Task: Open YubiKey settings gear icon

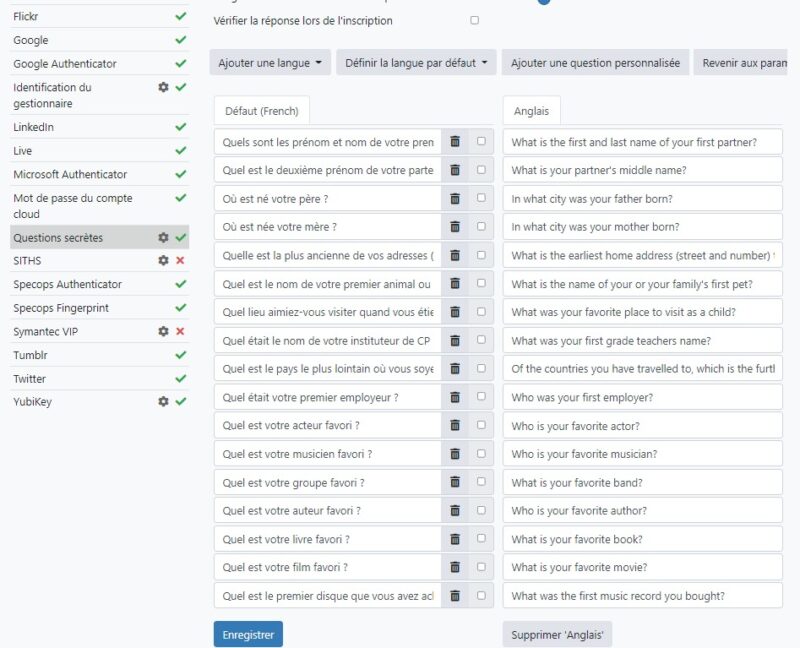Action: point(164,401)
